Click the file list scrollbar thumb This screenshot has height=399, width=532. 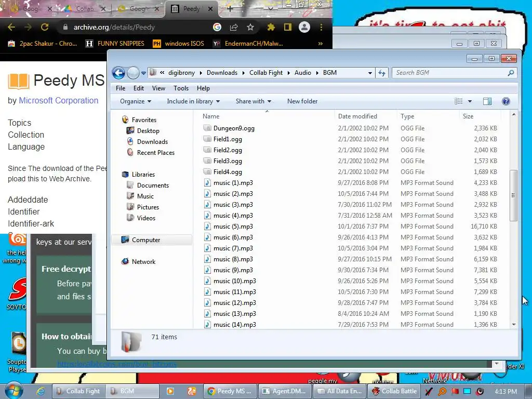click(513, 195)
